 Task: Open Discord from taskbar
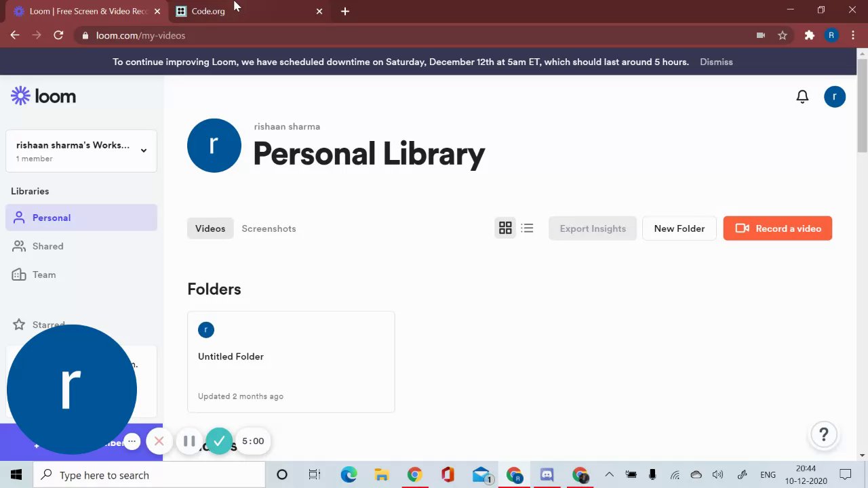pos(547,475)
